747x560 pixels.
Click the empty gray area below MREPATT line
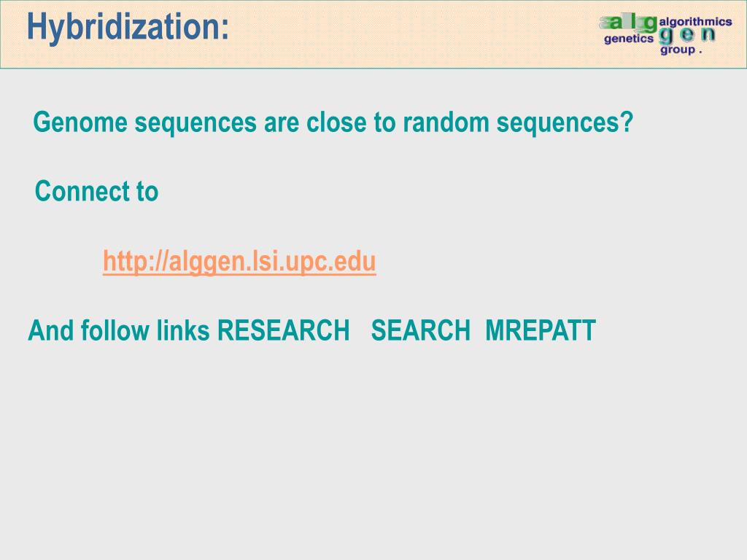click(x=373, y=448)
